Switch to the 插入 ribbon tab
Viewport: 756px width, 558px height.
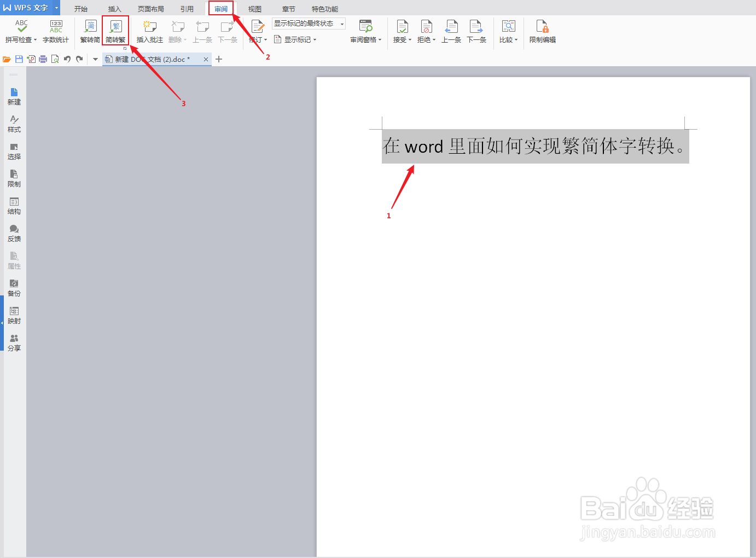(114, 9)
